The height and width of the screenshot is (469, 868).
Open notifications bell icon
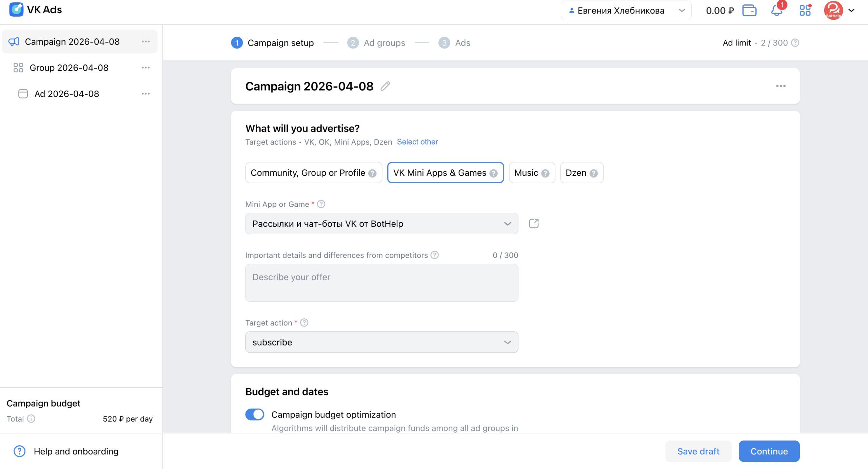click(x=776, y=11)
